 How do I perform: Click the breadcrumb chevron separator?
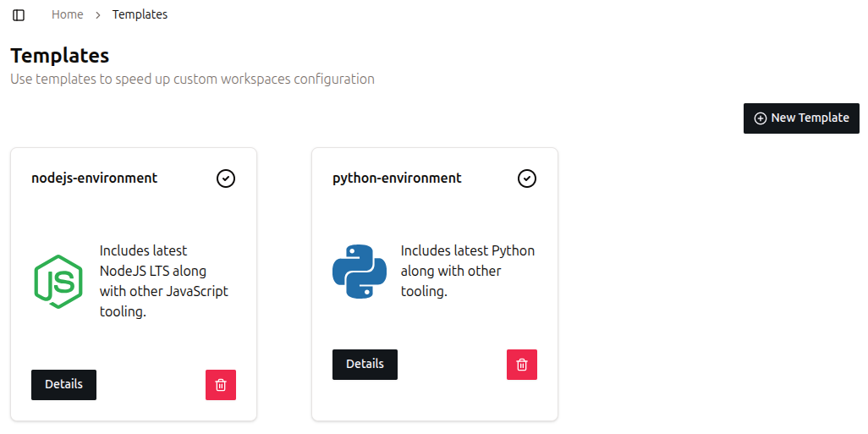[98, 15]
